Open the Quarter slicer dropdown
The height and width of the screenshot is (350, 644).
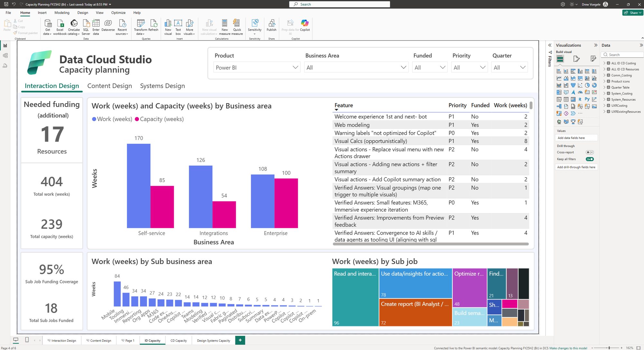point(510,67)
